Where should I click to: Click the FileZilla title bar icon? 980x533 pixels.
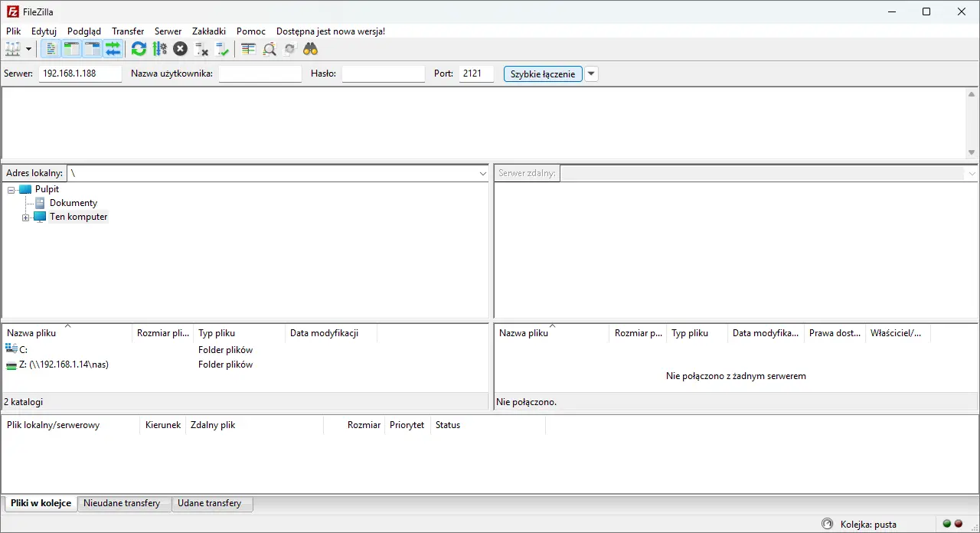click(12, 11)
